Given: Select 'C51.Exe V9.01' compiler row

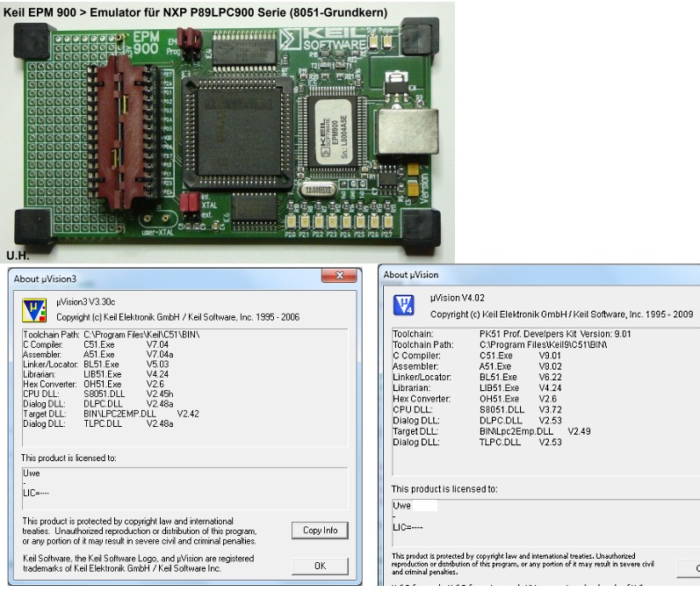Looking at the screenshot, I should click(477, 356).
